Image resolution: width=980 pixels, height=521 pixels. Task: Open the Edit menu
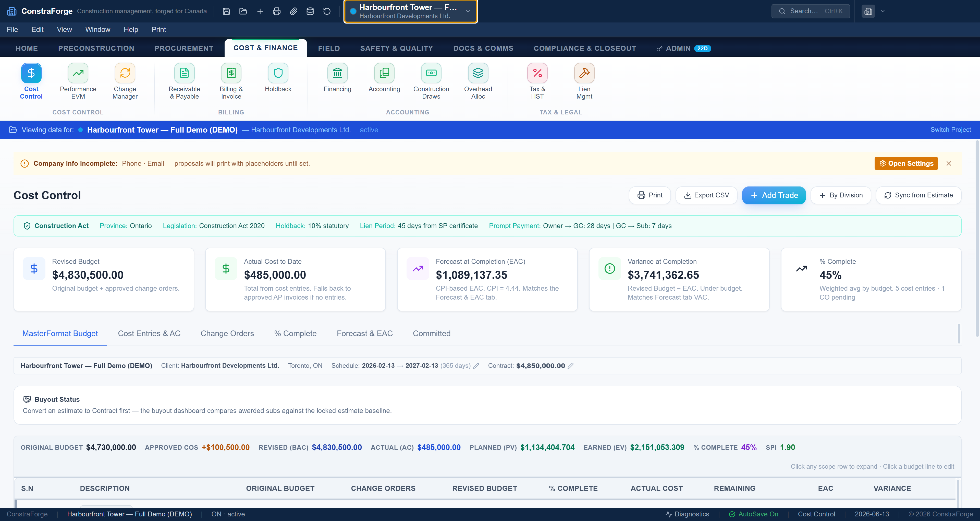(37, 29)
